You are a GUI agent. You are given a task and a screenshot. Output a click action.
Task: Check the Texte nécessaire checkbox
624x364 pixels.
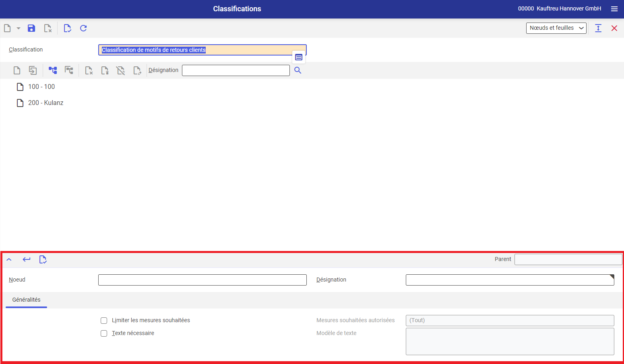pos(104,333)
